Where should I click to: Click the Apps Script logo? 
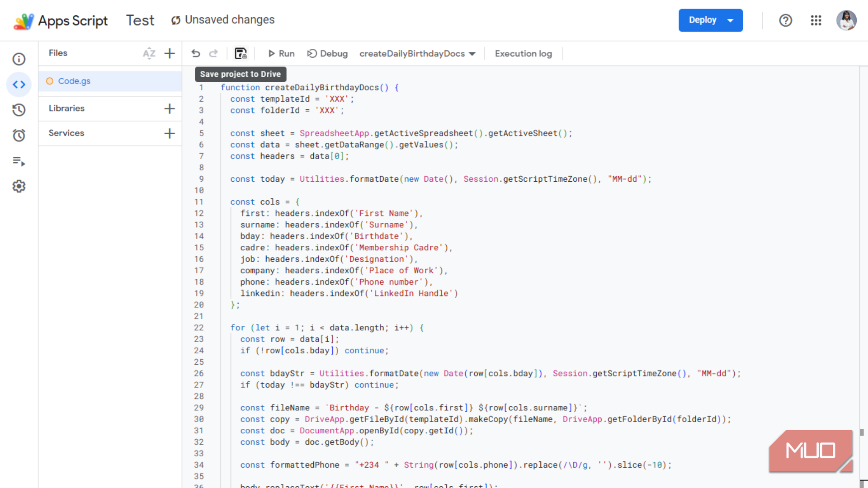pyautogui.click(x=61, y=21)
